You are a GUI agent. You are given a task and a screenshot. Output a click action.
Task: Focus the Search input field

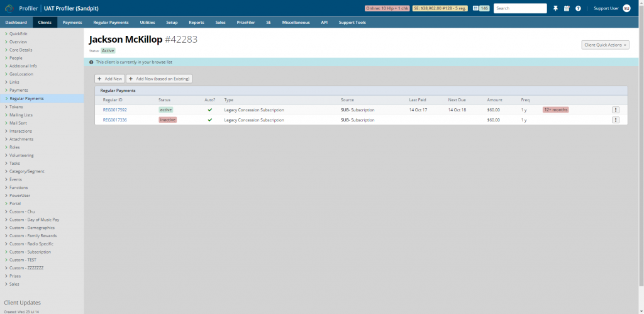click(520, 8)
